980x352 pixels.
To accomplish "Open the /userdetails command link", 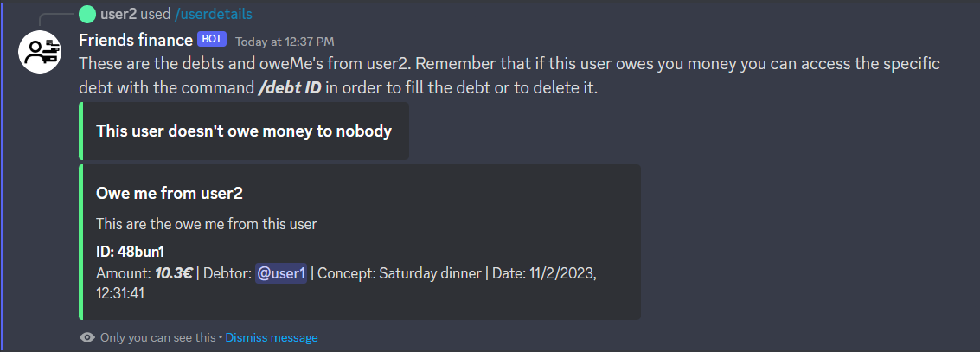I will 214,14.
